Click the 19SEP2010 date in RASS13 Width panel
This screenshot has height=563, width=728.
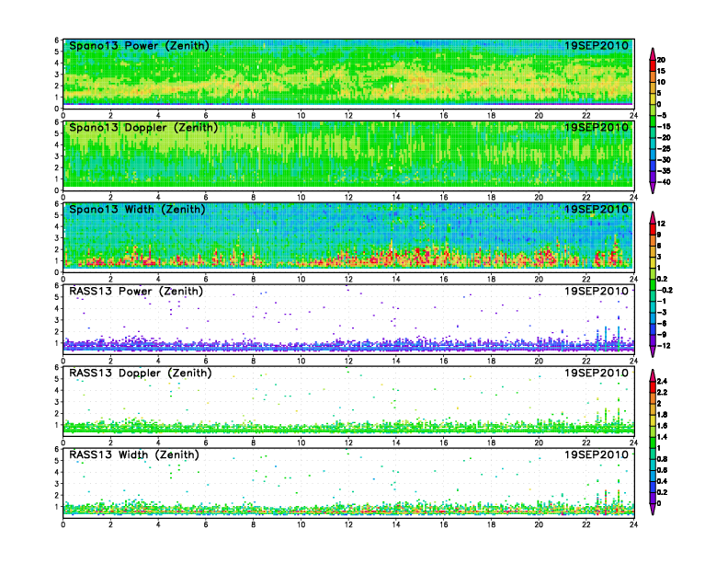coord(597,454)
